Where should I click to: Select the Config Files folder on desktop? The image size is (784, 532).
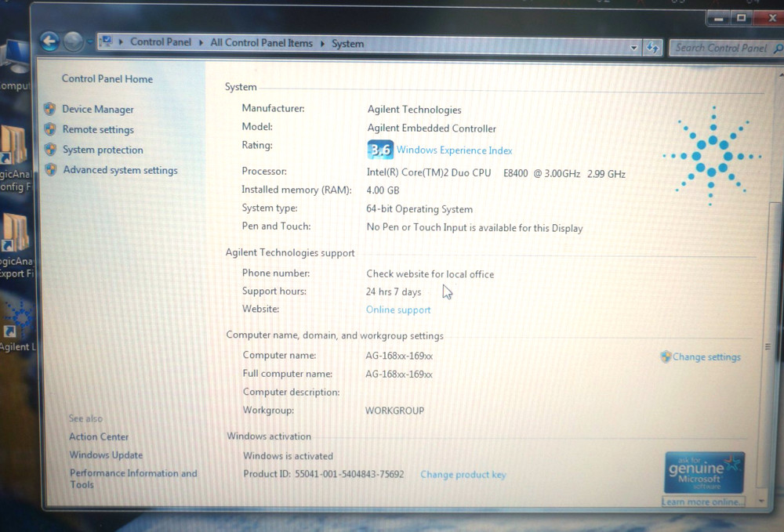tap(16, 159)
